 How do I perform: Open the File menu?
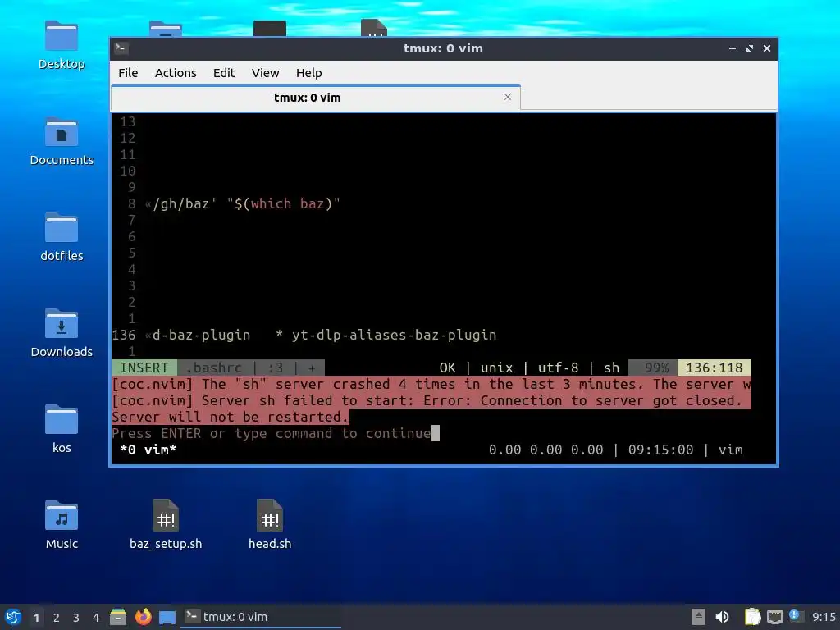point(128,73)
